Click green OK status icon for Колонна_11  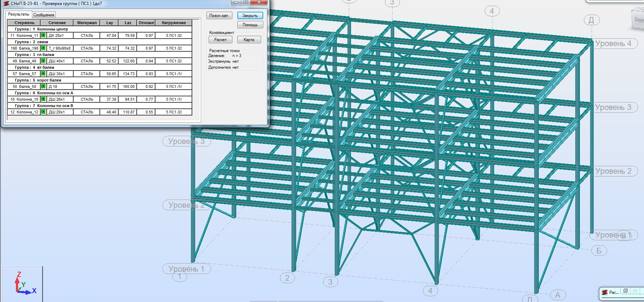pos(43,35)
